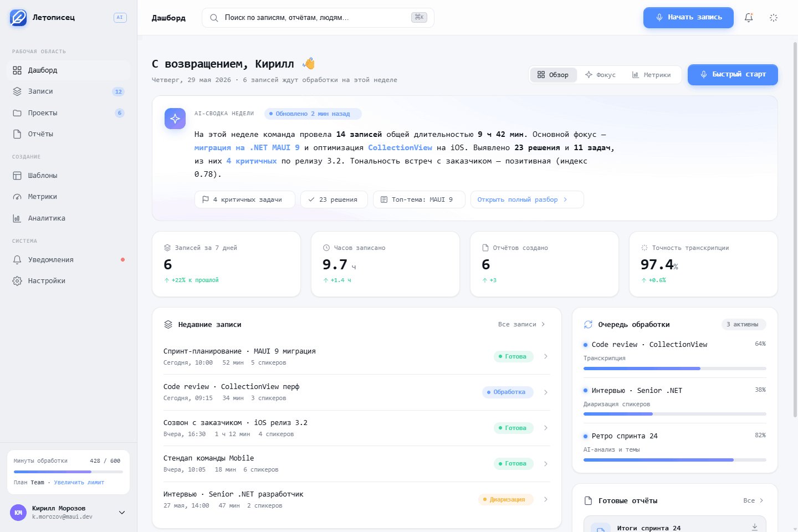Open Отчёты in the sidebar
Screen dimensions: 798x532
click(69, 134)
